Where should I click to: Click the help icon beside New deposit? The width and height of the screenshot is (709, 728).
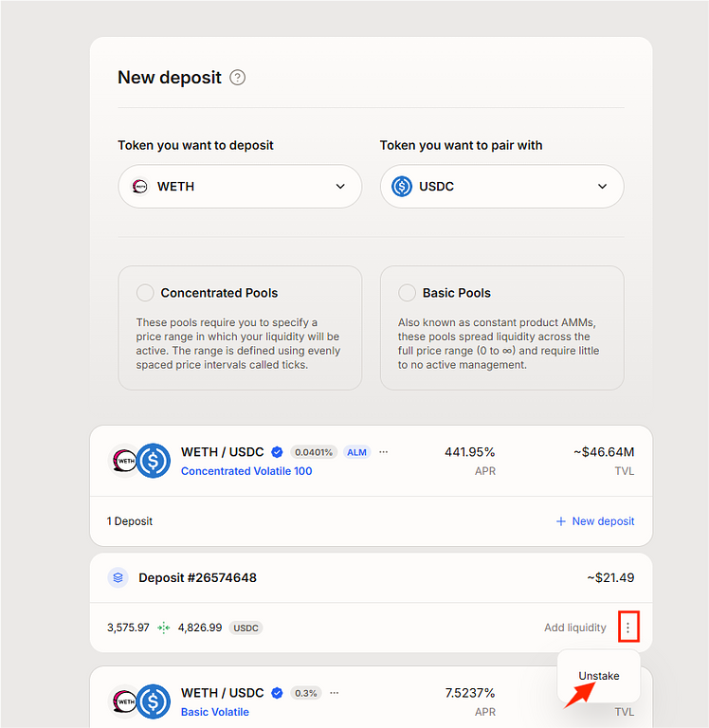238,78
